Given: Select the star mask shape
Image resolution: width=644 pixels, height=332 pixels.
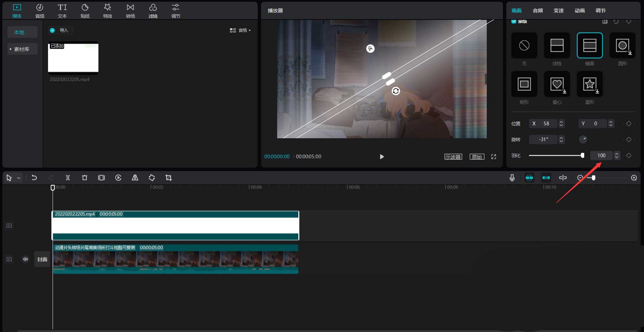Looking at the screenshot, I should click(590, 84).
